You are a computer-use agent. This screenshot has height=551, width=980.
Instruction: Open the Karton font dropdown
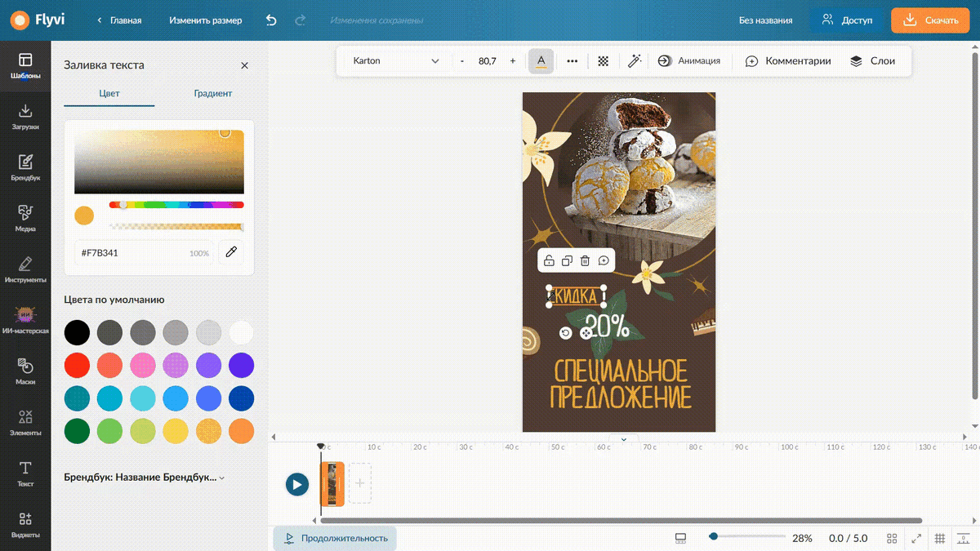[396, 61]
